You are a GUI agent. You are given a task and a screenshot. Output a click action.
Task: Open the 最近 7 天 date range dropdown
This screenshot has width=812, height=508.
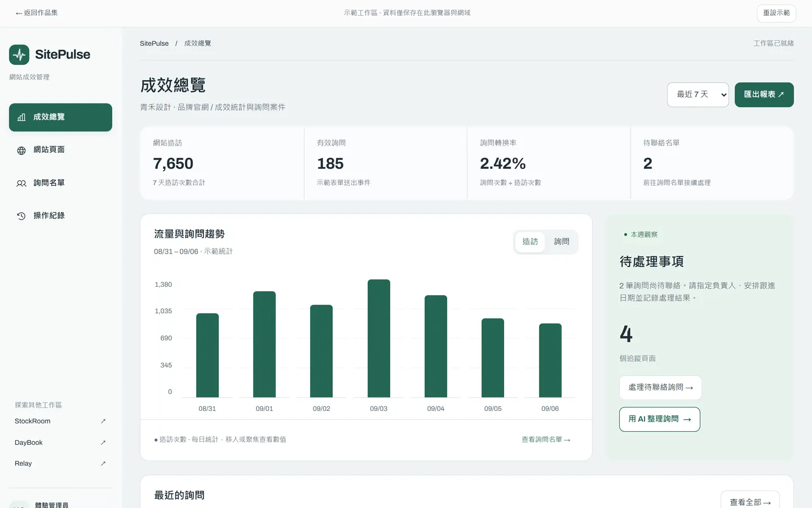(698, 95)
